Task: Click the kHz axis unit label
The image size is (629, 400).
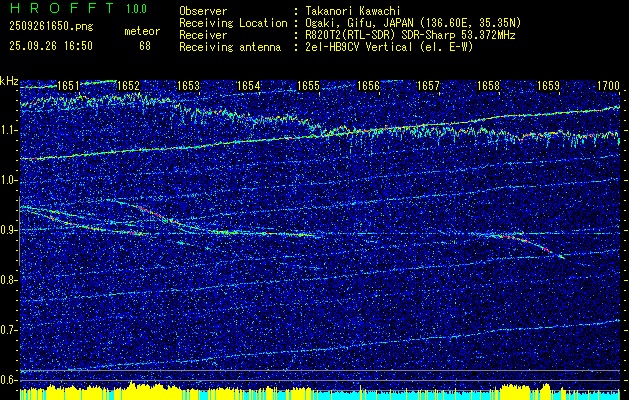Action: point(10,81)
